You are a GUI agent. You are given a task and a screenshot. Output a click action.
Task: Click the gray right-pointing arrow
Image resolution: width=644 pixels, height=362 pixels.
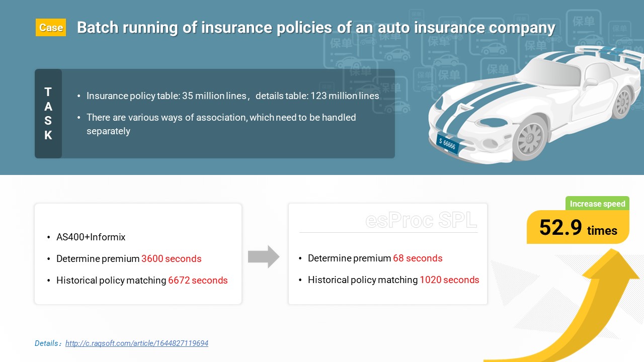point(263,257)
